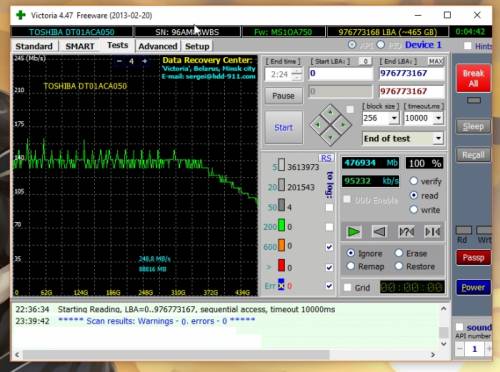Click the right arrow of navigation diamond
The width and height of the screenshot is (500, 372).
click(343, 125)
